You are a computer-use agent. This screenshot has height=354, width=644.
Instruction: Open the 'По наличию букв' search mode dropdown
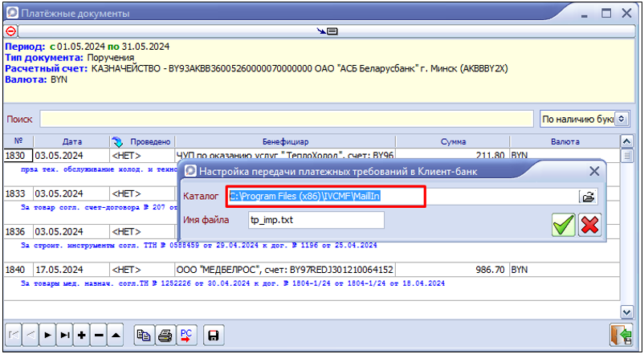621,119
